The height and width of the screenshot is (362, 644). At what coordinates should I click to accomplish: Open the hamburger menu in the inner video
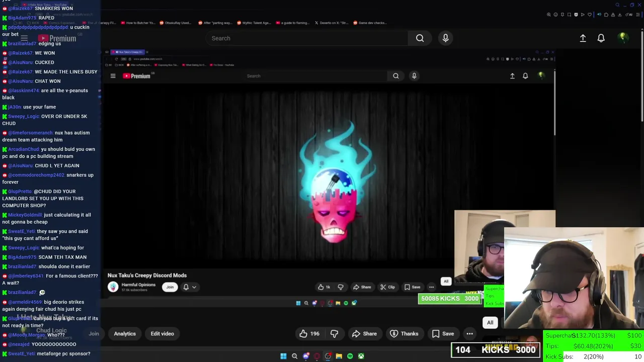point(113,76)
